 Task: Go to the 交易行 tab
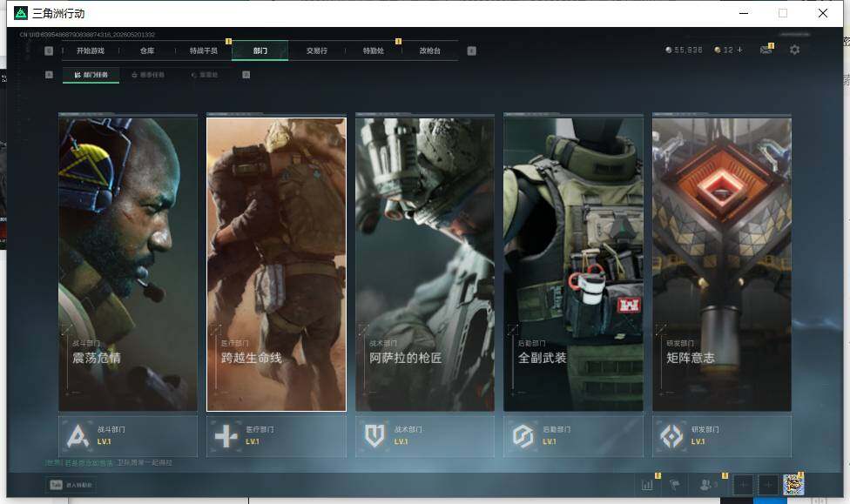coord(317,51)
